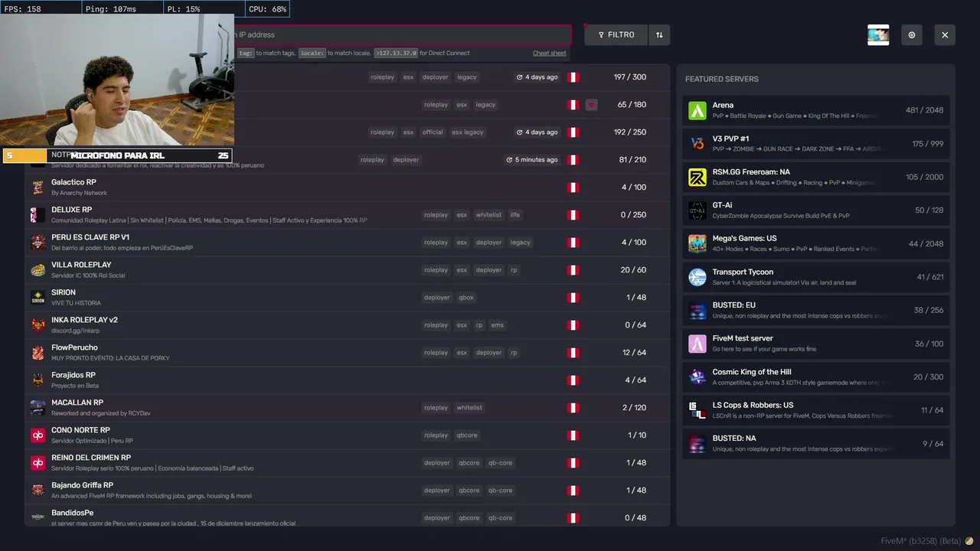Click the CONO NORTE RP qb icon
Viewport: 980px width, 551px height.
(38, 435)
